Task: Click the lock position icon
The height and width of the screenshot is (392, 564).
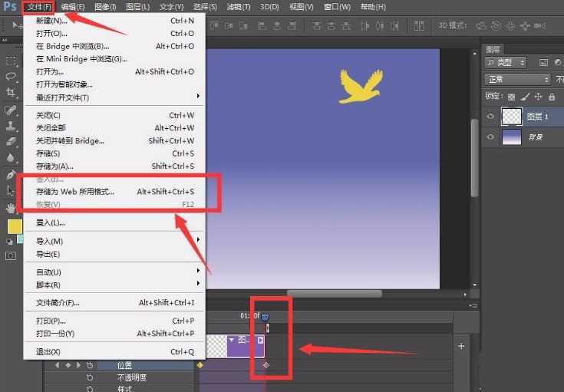Action: tap(538, 97)
